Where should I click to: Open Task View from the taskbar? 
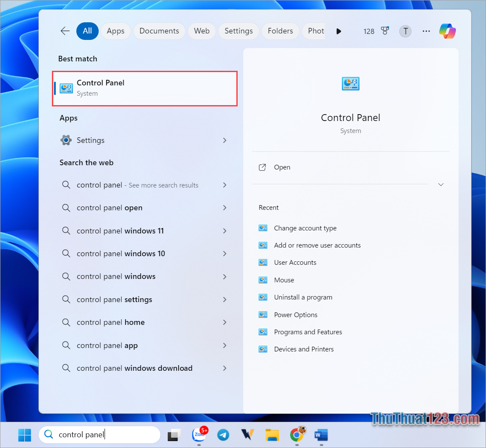pyautogui.click(x=174, y=435)
